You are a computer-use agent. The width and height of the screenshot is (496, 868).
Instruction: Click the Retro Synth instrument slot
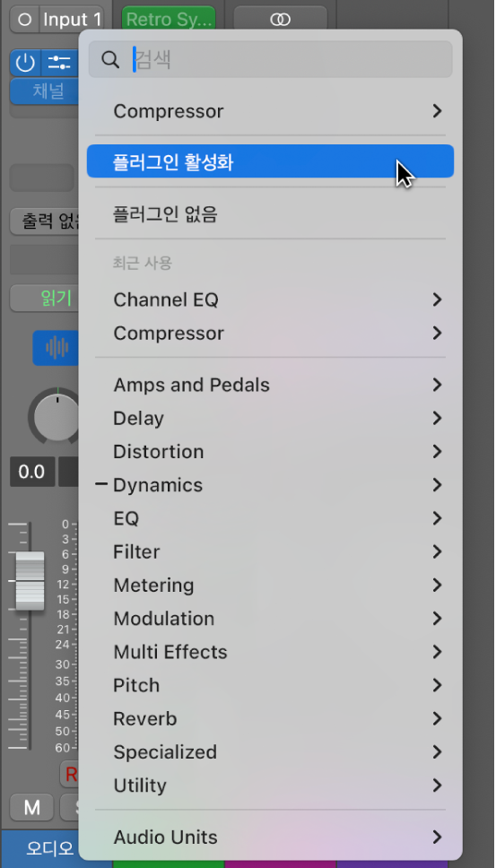[169, 20]
